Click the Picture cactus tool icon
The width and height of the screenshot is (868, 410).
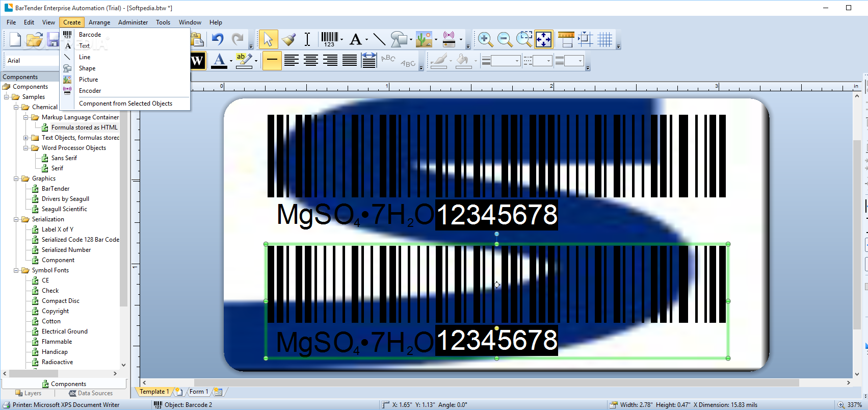(424, 39)
